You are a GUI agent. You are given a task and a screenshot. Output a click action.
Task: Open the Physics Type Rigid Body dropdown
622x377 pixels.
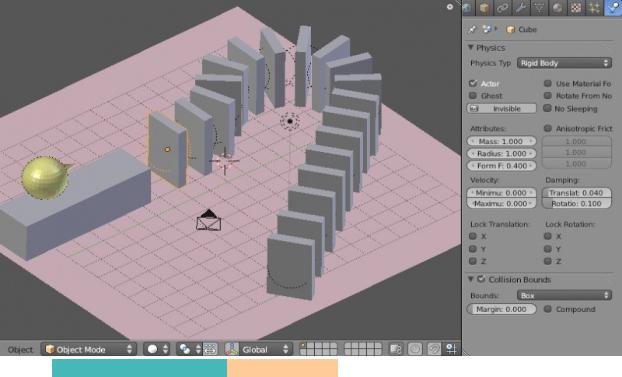tap(564, 63)
